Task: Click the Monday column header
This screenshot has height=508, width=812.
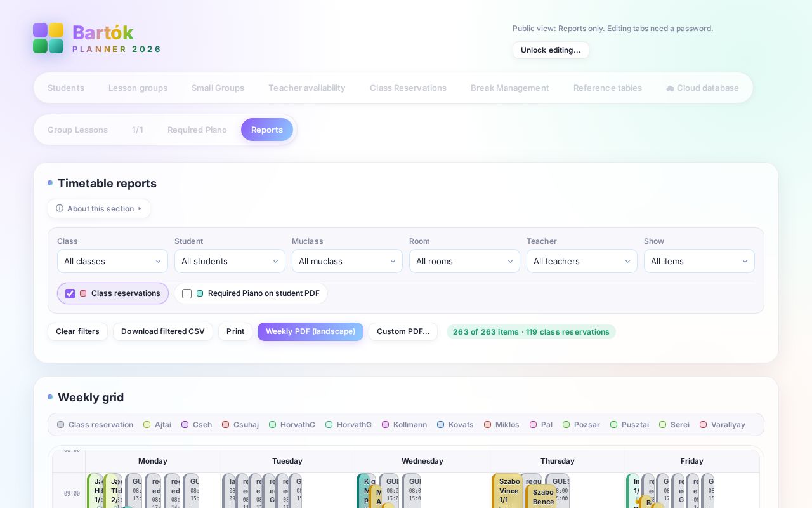Action: [153, 461]
